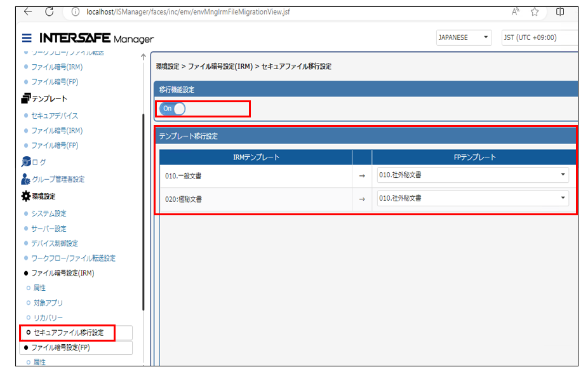Image resolution: width=588 pixels, height=374 pixels.
Task: Open ファイル暗号(IRM) link above テンプレート section
Action: (x=57, y=67)
